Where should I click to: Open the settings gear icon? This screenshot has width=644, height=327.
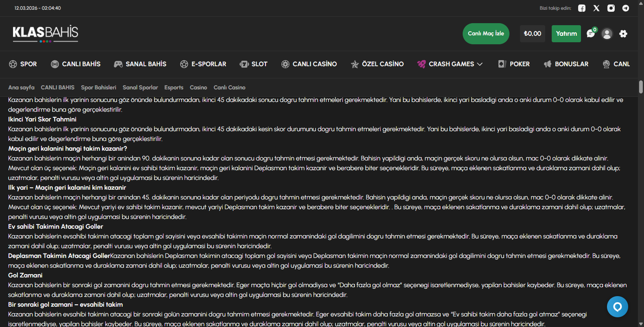coord(623,34)
